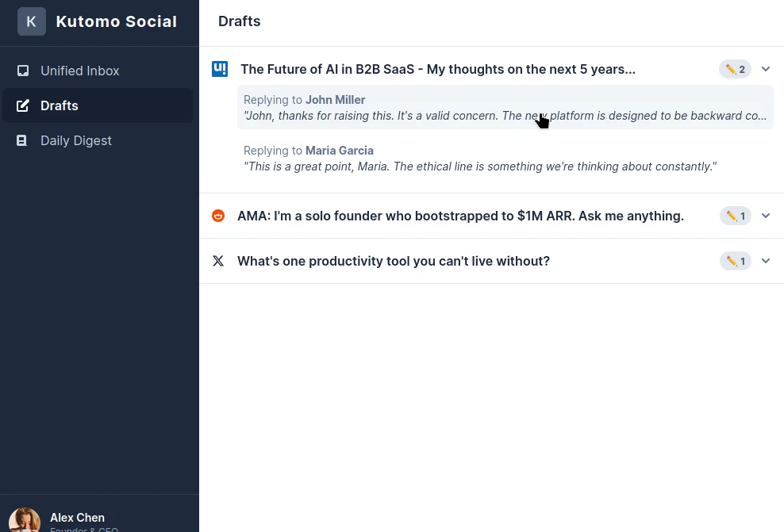Open the Daily Digest section
The height and width of the screenshot is (532, 784).
[75, 140]
